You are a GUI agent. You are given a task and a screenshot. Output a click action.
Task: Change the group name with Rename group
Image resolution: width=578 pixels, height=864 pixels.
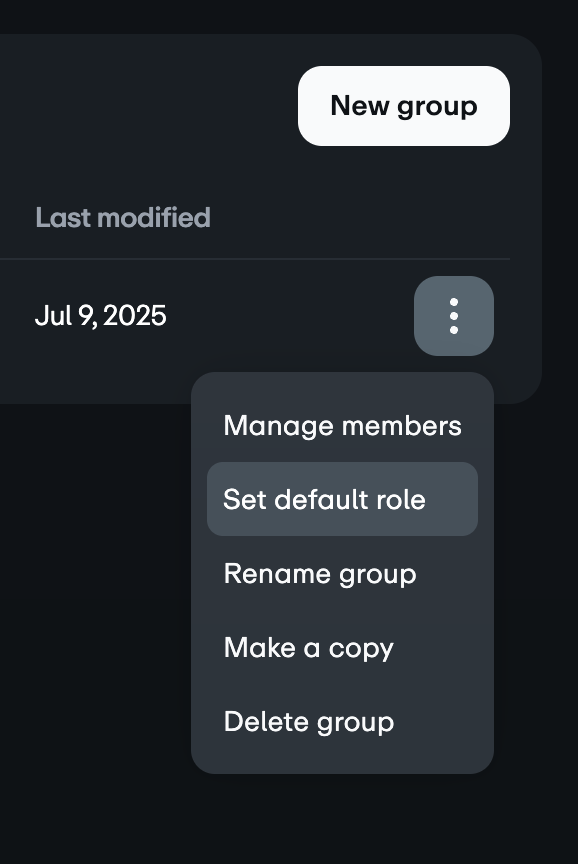pos(342,573)
